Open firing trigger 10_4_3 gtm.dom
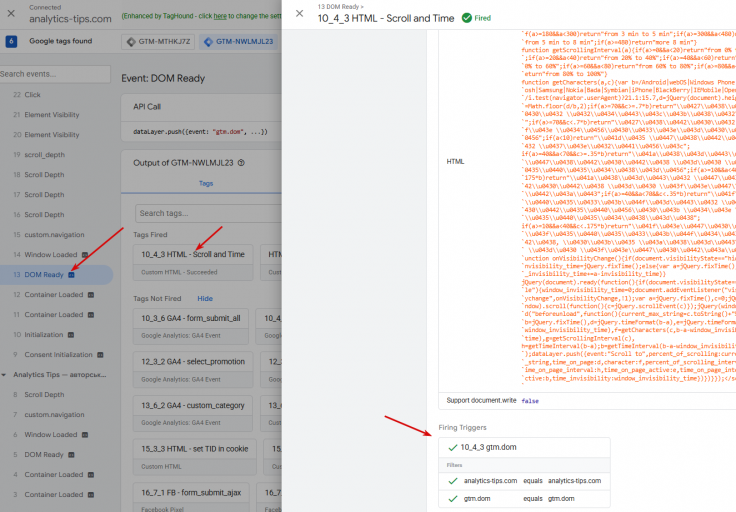This screenshot has width=736, height=512. [524, 447]
